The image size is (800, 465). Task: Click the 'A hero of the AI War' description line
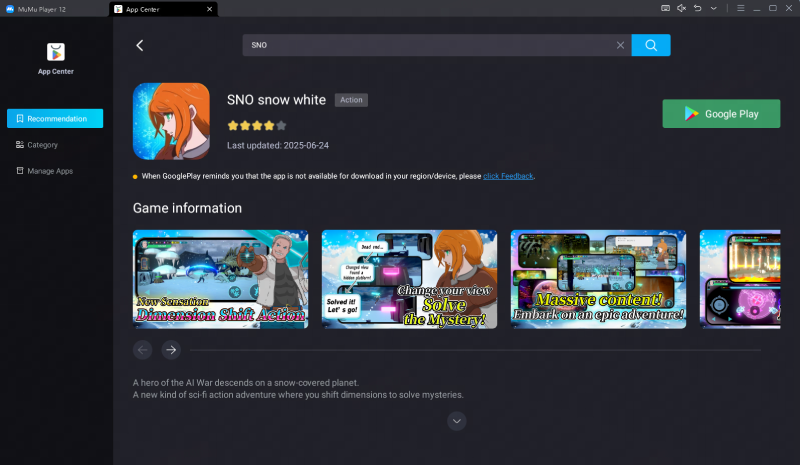(246, 383)
